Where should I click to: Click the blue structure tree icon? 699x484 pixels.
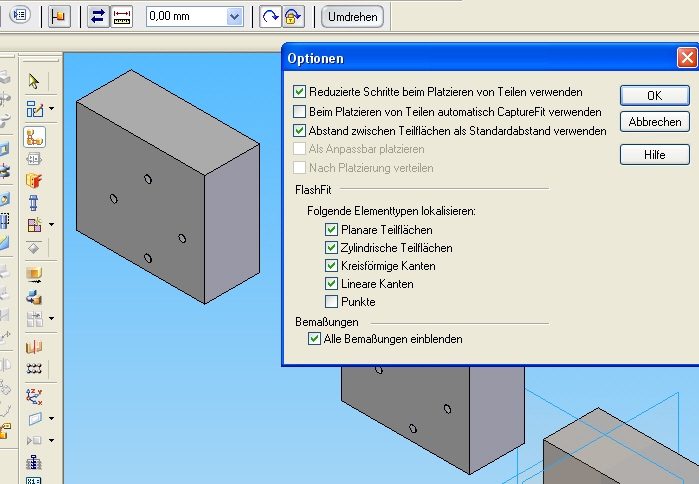point(34,463)
